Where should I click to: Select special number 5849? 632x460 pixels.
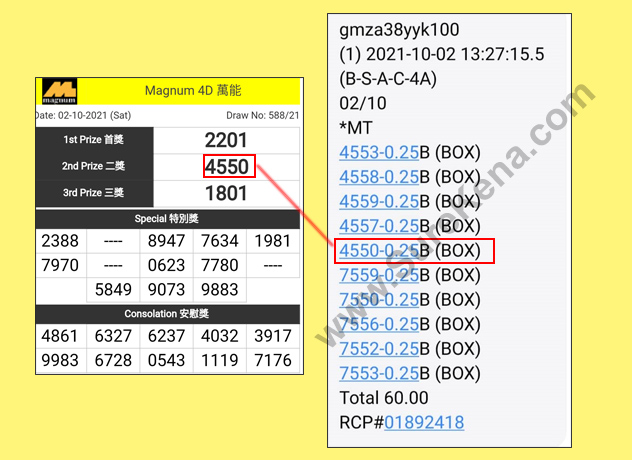click(x=113, y=289)
